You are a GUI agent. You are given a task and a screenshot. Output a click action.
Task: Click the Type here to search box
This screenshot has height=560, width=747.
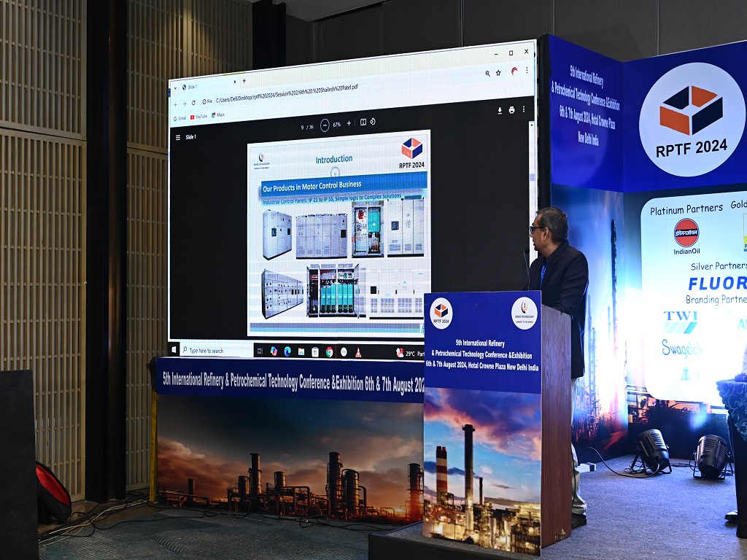[x=216, y=351]
